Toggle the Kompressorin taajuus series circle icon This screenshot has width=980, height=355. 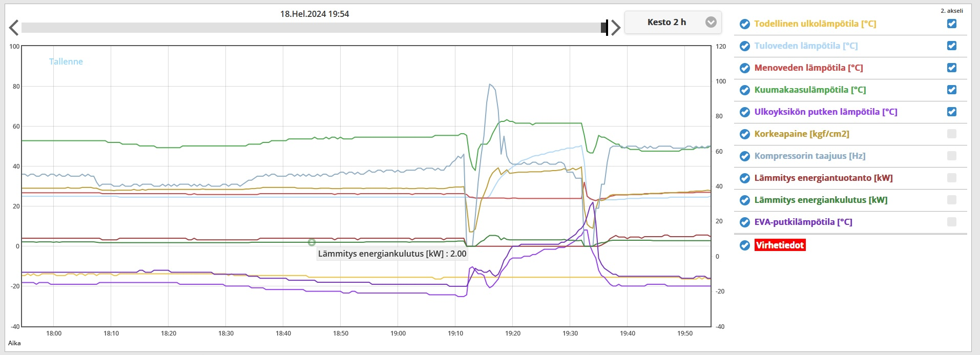click(x=745, y=156)
